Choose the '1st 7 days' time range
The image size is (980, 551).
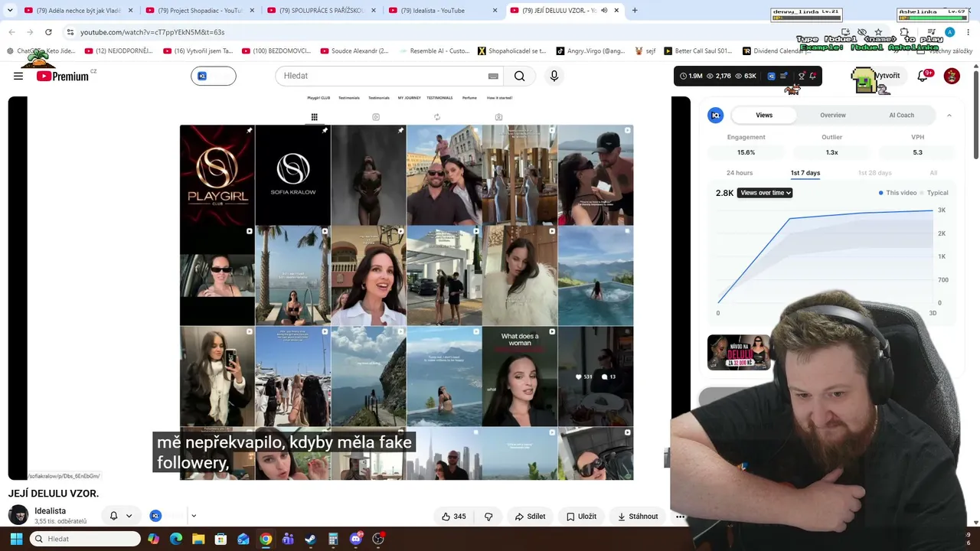[x=805, y=173]
